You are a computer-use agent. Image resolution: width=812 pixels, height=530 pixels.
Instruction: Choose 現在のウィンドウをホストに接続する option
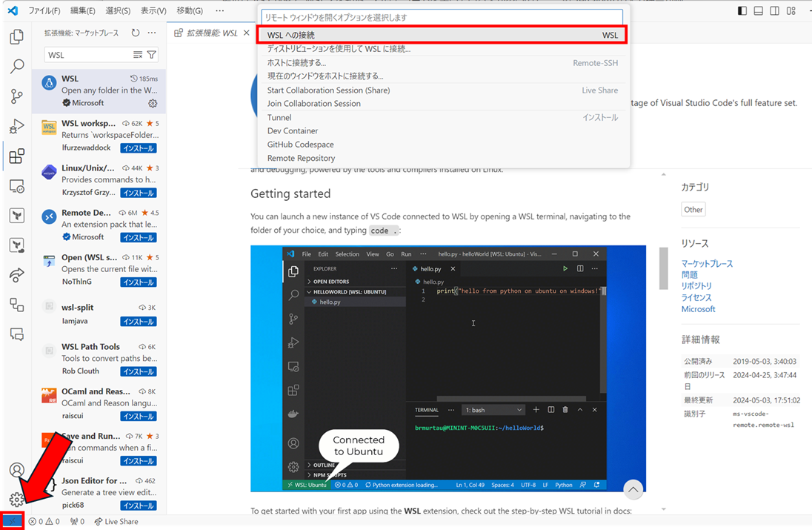tap(443, 76)
